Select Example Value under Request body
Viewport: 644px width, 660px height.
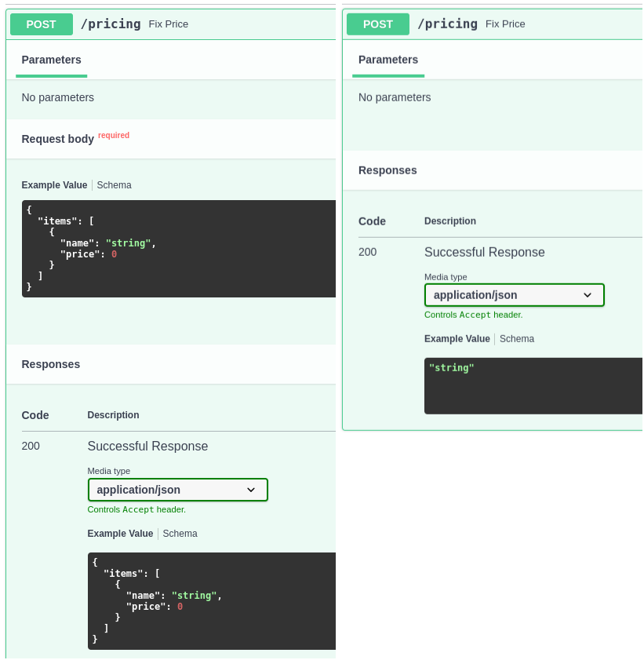(54, 185)
